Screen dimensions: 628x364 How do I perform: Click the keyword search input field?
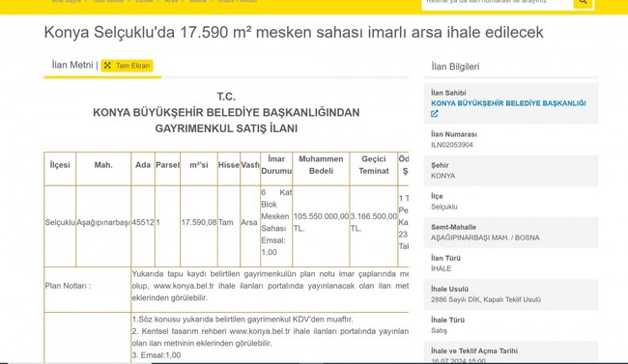pyautogui.click(x=498, y=3)
